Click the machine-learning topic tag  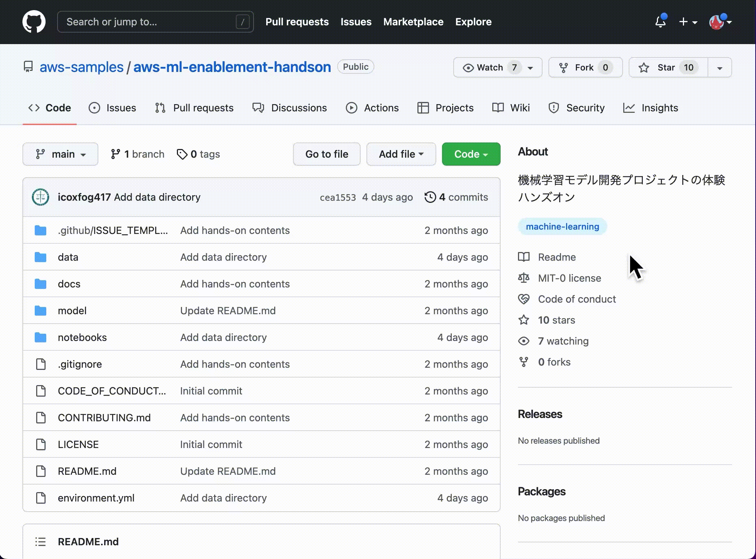(562, 226)
